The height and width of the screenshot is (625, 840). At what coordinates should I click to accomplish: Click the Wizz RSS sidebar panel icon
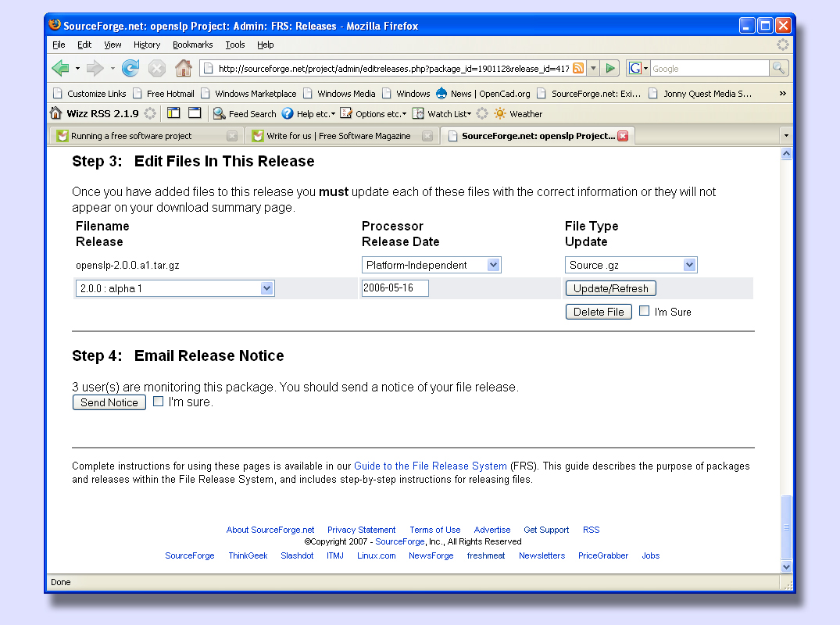point(173,113)
